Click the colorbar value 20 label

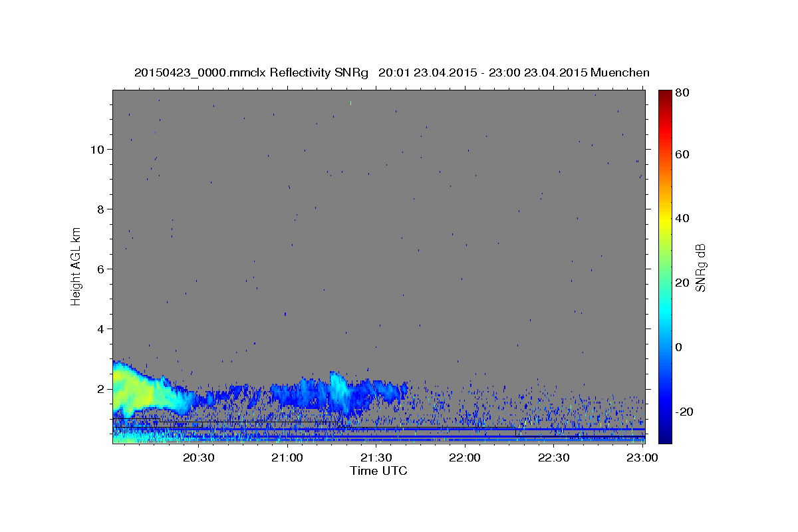coord(683,283)
